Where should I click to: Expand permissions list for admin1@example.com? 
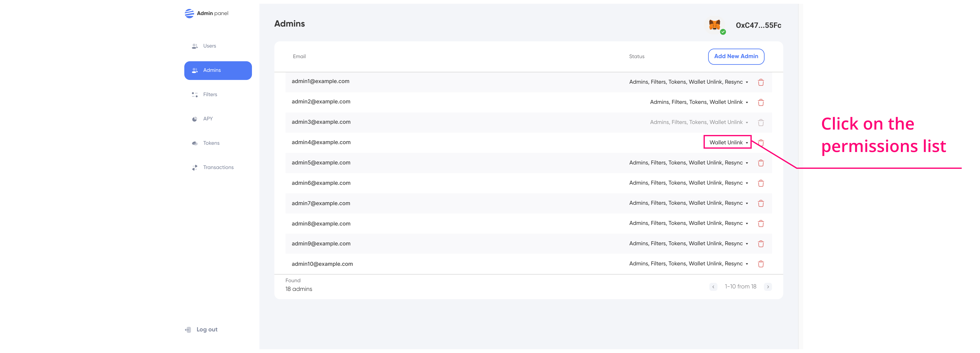688,82
